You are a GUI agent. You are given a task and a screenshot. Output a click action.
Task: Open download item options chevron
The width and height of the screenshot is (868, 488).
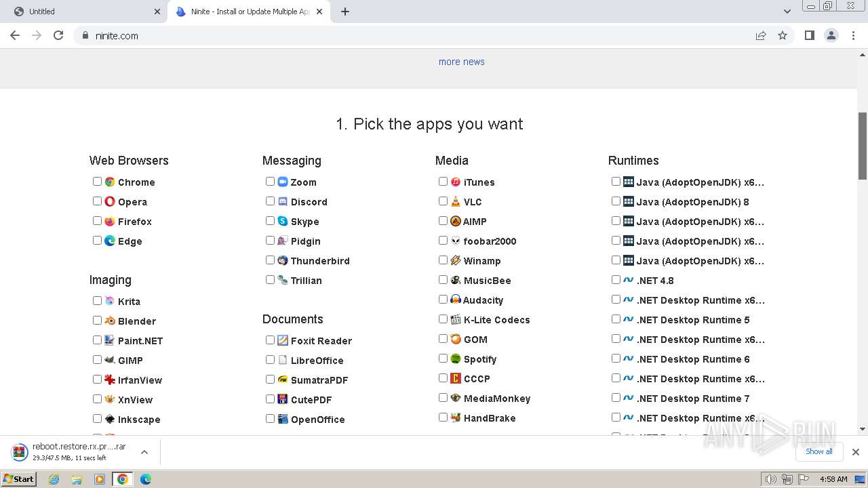point(144,452)
